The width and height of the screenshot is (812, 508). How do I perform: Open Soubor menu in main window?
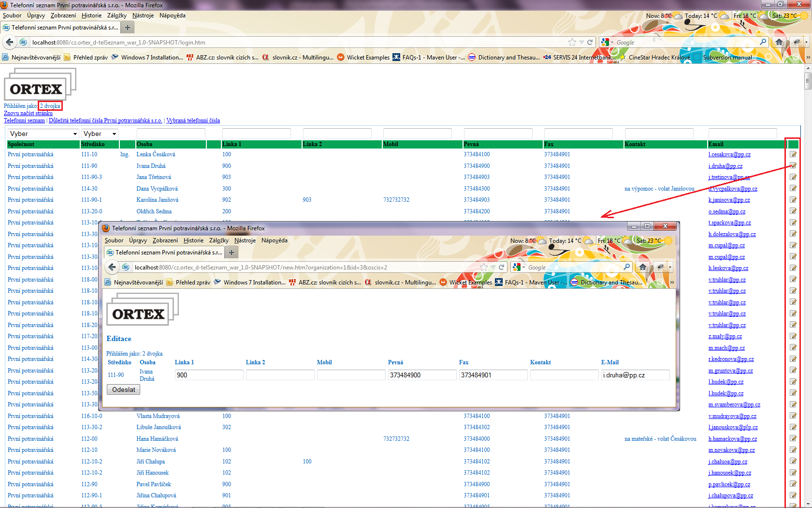pyautogui.click(x=12, y=15)
